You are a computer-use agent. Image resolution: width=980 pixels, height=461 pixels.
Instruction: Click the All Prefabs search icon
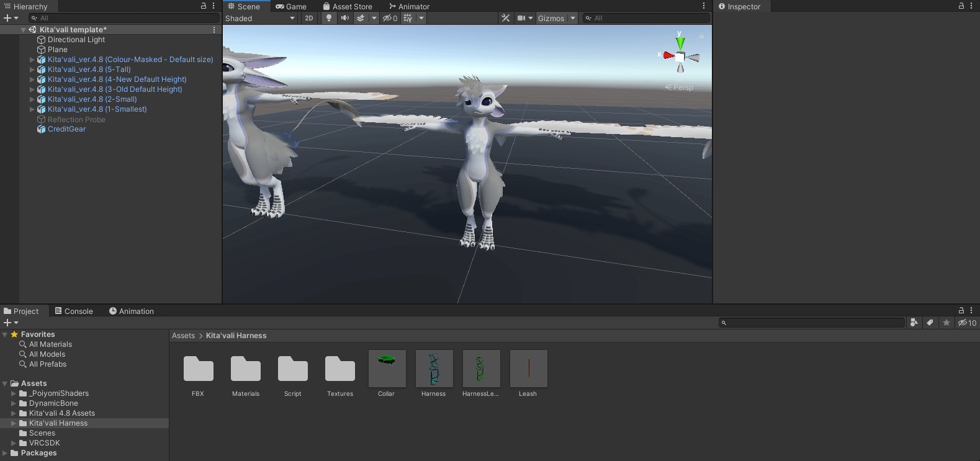click(23, 364)
